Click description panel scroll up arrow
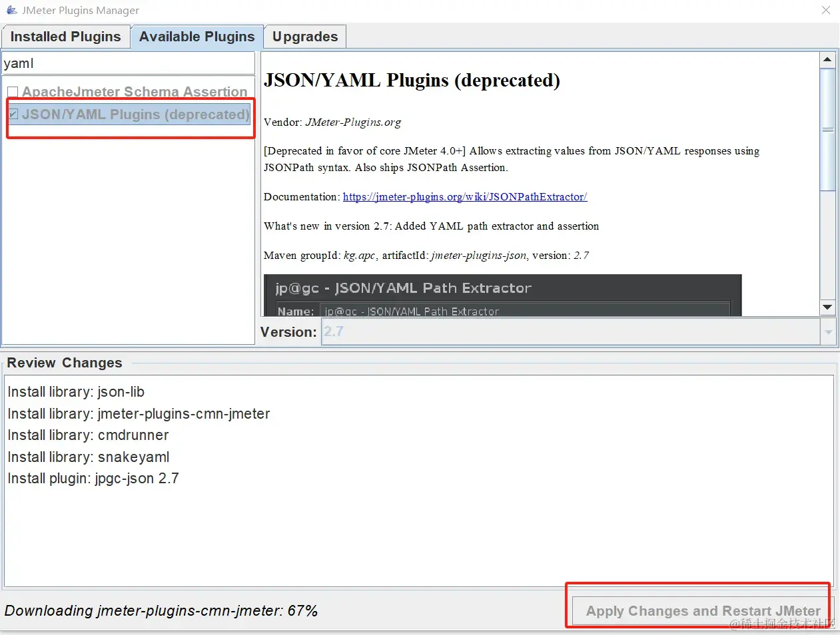The height and width of the screenshot is (635, 840). point(827,60)
